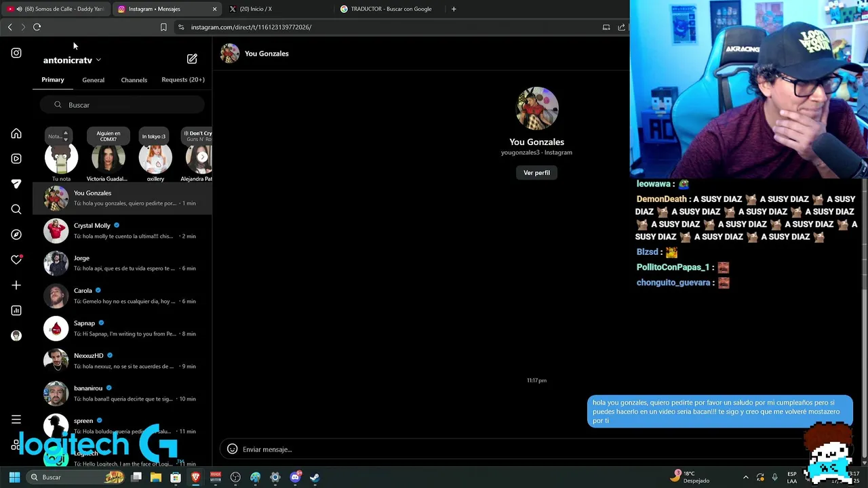
Task: Open Discord from taskbar
Action: (x=295, y=477)
